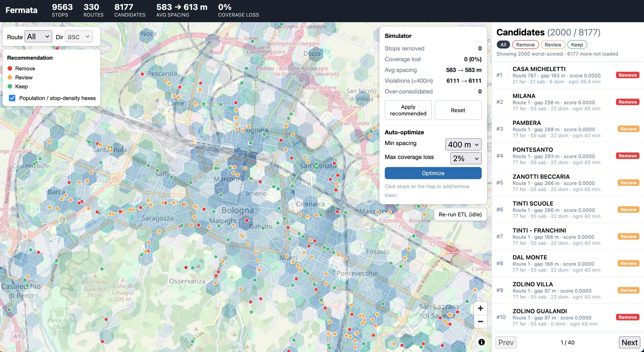Select candidate TINTI SCUOLE
644x352 pixels.
pyautogui.click(x=568, y=209)
